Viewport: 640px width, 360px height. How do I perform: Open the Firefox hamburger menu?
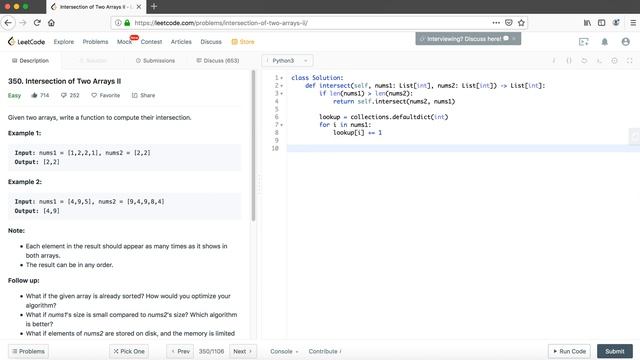(x=633, y=23)
